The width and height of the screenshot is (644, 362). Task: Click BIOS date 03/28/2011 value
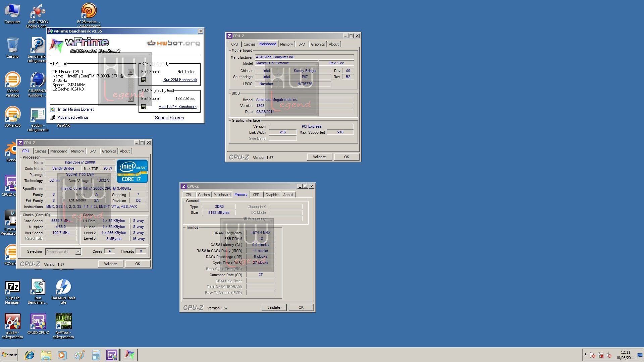click(304, 112)
